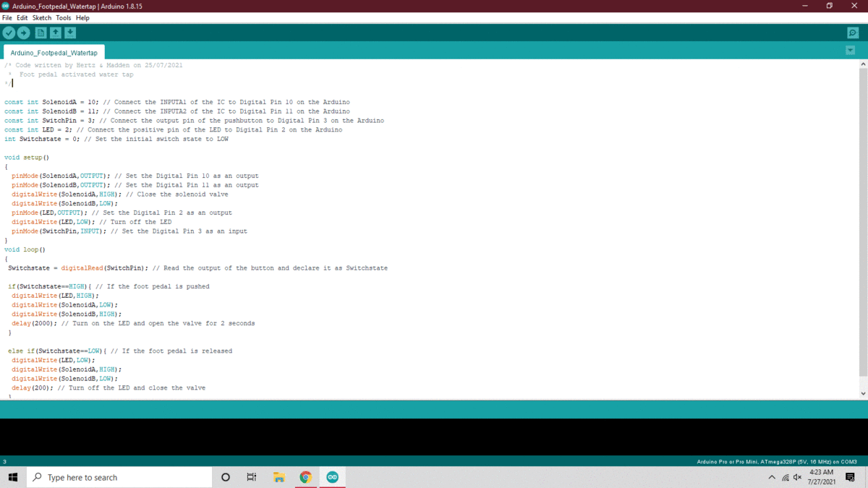Click the Arduino IDE taskbar icon
The width and height of the screenshot is (868, 488).
[332, 477]
